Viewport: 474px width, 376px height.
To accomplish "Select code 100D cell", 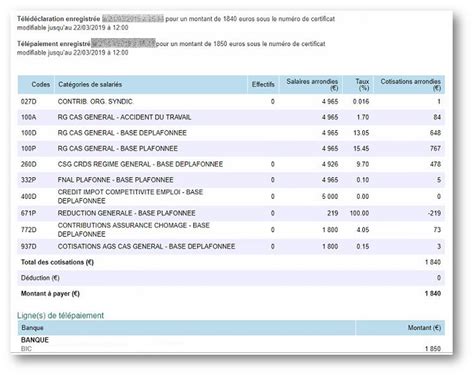I will [x=29, y=133].
